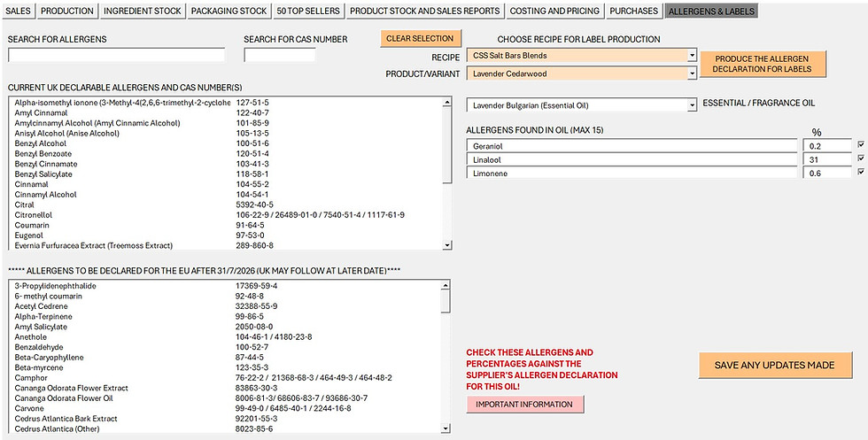868x440 pixels.
Task: Select Acetyl Cedrene row
Action: tap(225, 306)
